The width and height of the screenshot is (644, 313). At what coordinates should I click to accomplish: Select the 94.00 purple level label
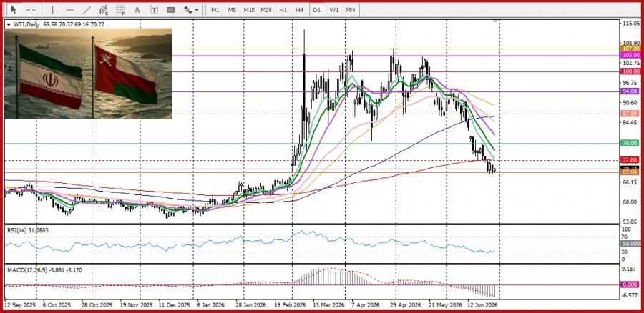pos(631,91)
